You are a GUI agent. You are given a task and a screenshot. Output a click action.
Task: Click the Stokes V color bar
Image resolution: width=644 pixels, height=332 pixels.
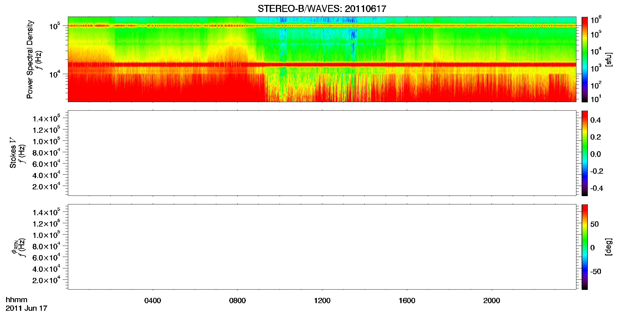[x=585, y=153]
